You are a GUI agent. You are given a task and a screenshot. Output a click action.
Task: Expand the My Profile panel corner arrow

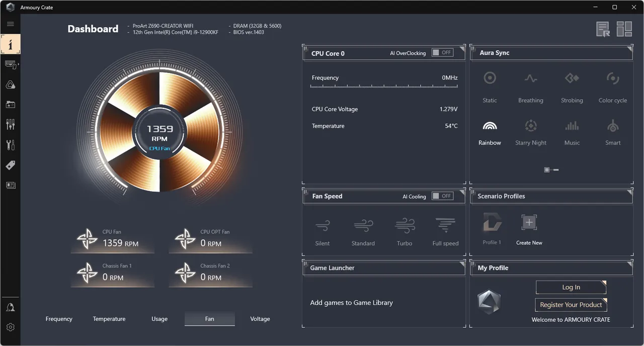pyautogui.click(x=629, y=264)
